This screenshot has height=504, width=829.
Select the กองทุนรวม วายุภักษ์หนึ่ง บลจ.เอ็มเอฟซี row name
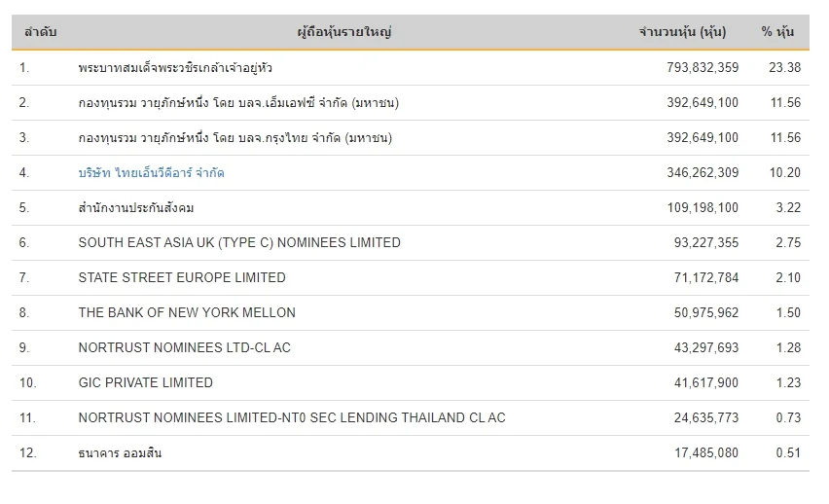(238, 103)
